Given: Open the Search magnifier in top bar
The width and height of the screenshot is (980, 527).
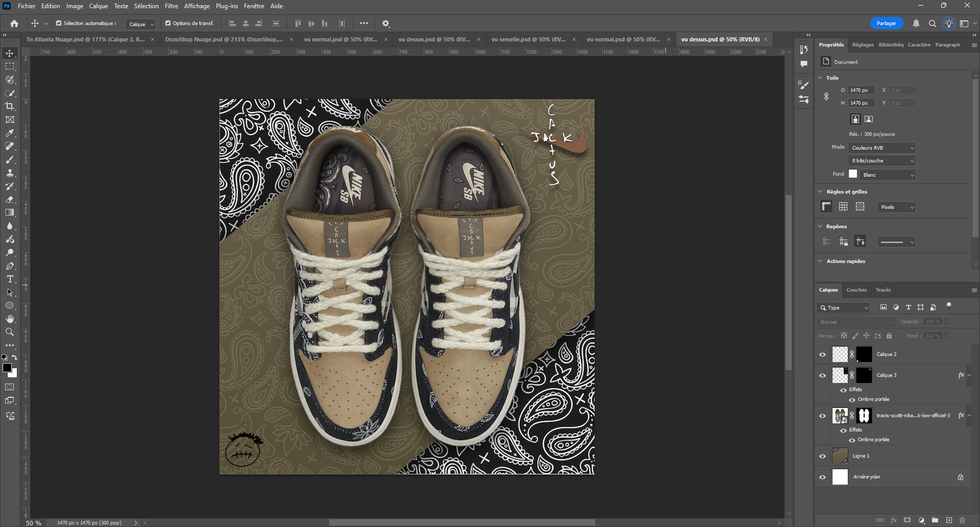Looking at the screenshot, I should pos(933,23).
